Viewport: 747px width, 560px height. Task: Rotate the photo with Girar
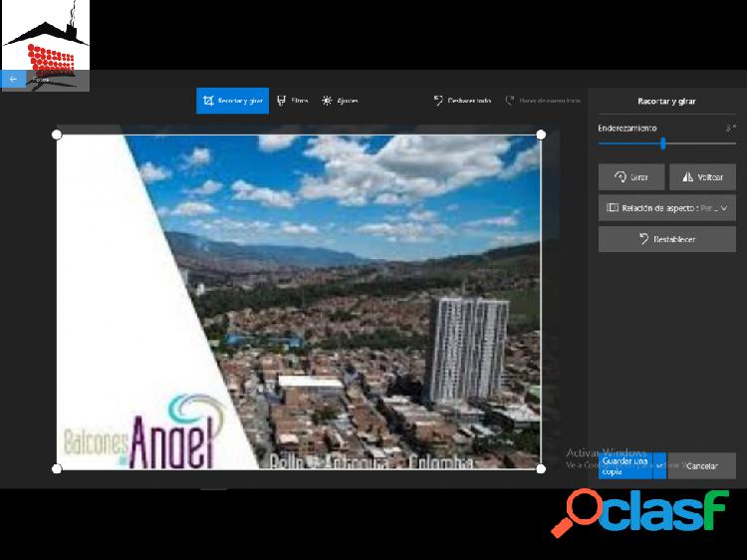tap(631, 176)
